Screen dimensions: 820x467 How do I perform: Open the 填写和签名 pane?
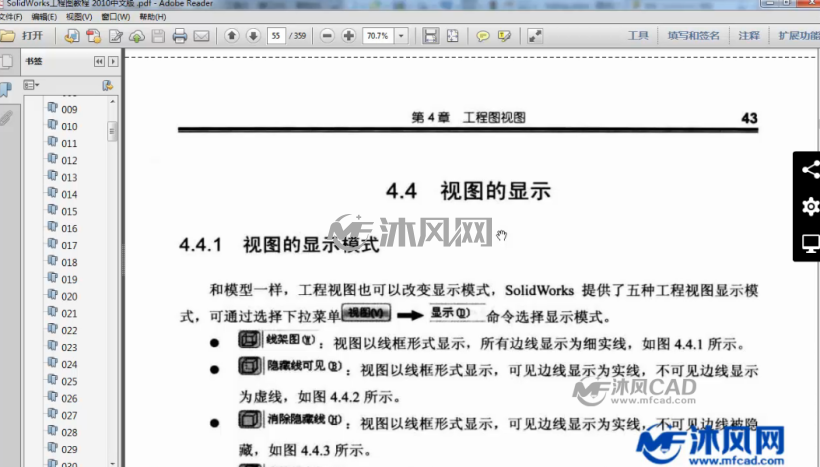point(693,36)
